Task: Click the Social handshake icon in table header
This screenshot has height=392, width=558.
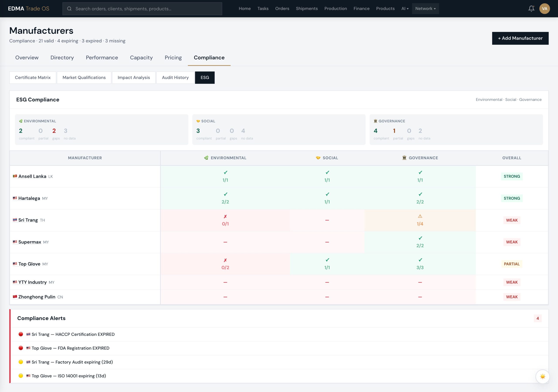Action: tap(318, 158)
